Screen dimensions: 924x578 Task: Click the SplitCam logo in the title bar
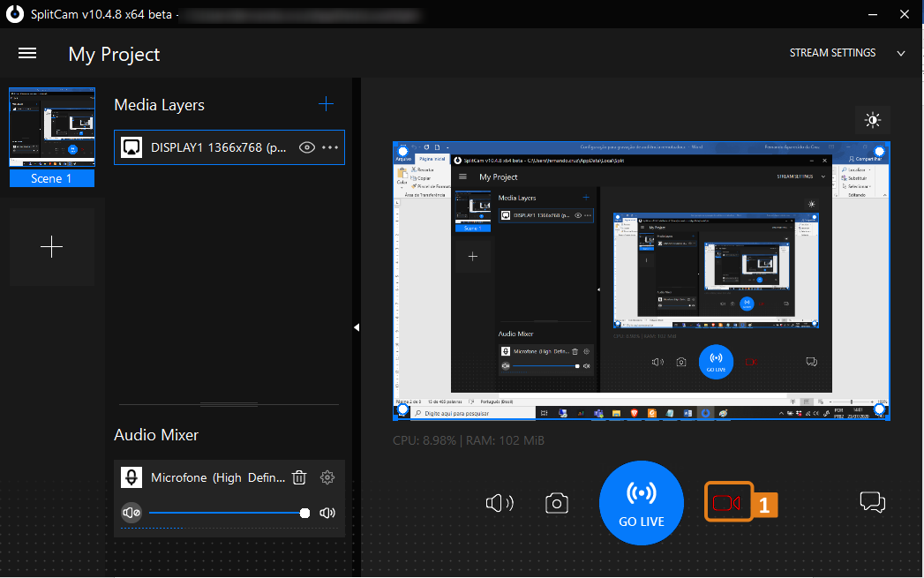tap(15, 14)
